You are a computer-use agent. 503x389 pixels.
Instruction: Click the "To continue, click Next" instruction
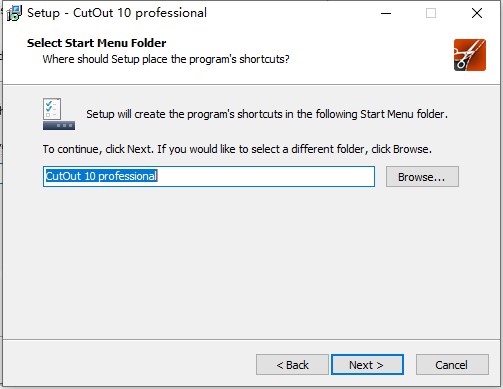[237, 149]
